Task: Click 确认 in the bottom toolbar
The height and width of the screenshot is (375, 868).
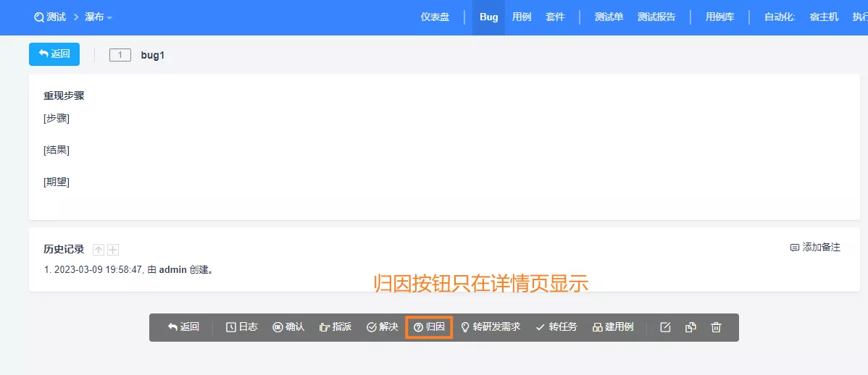Action: coord(288,327)
